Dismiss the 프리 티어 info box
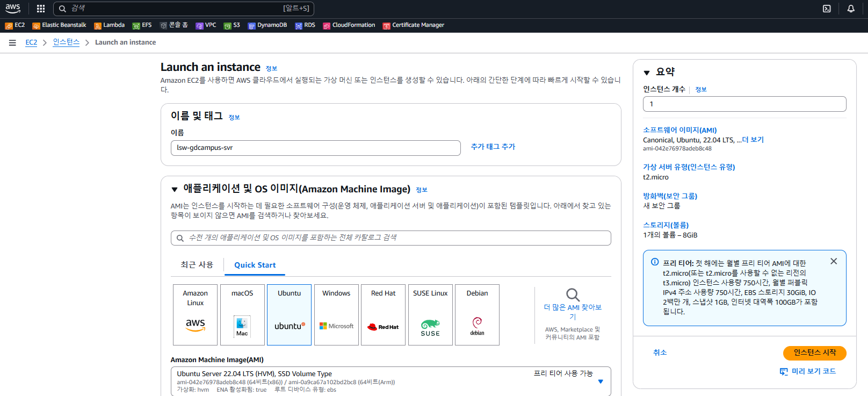The height and width of the screenshot is (396, 868). coord(834,261)
